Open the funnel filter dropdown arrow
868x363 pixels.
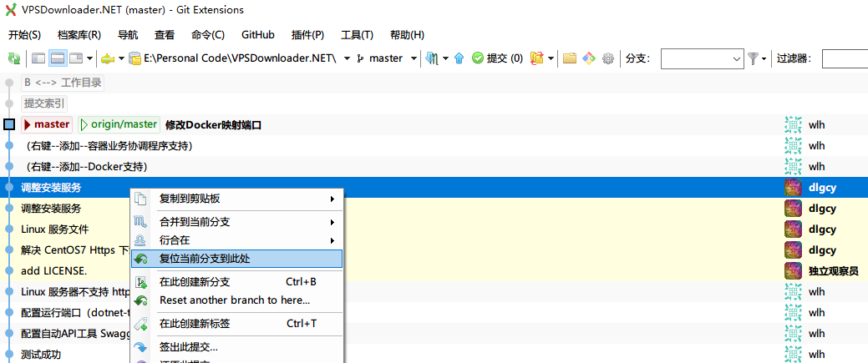pyautogui.click(x=764, y=58)
